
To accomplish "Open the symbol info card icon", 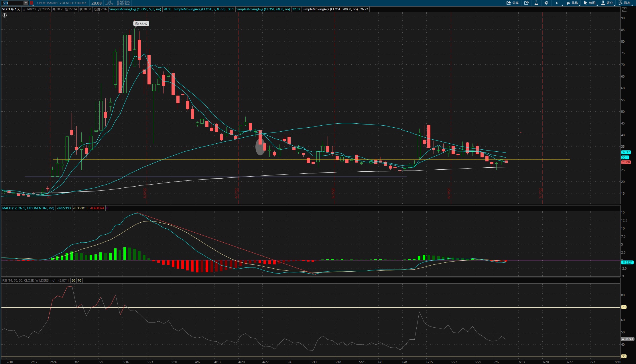I will point(526,3).
